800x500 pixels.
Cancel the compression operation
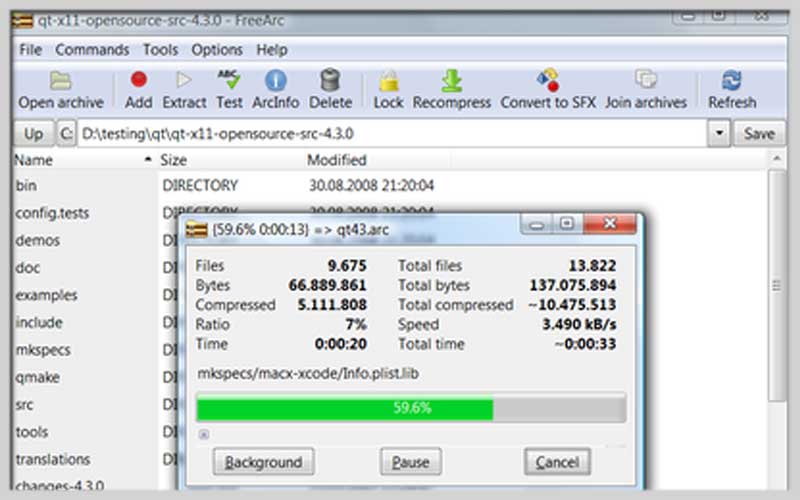[x=557, y=462]
